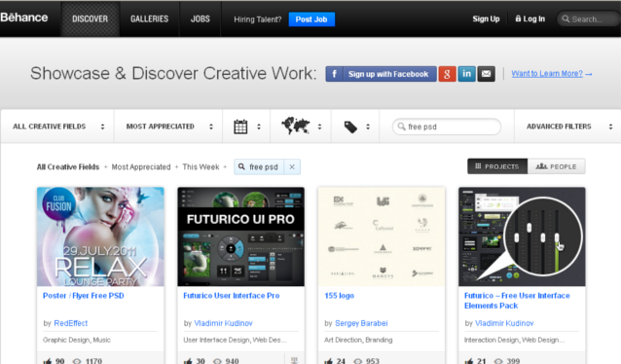
Task: Click the arrows next to the world map
Action: pyautogui.click(x=319, y=127)
